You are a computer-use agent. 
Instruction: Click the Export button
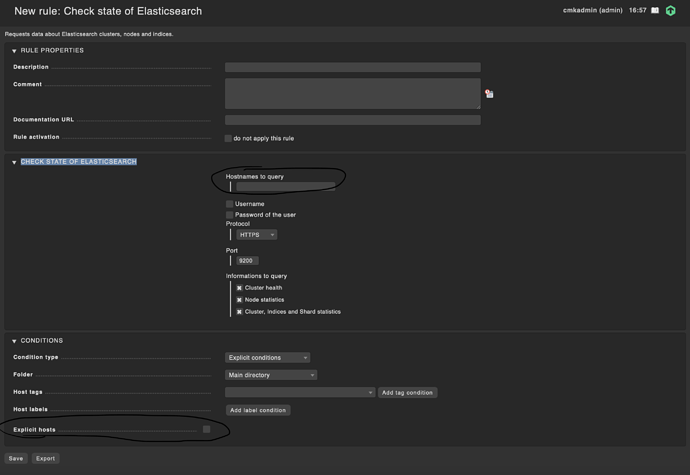(x=45, y=458)
